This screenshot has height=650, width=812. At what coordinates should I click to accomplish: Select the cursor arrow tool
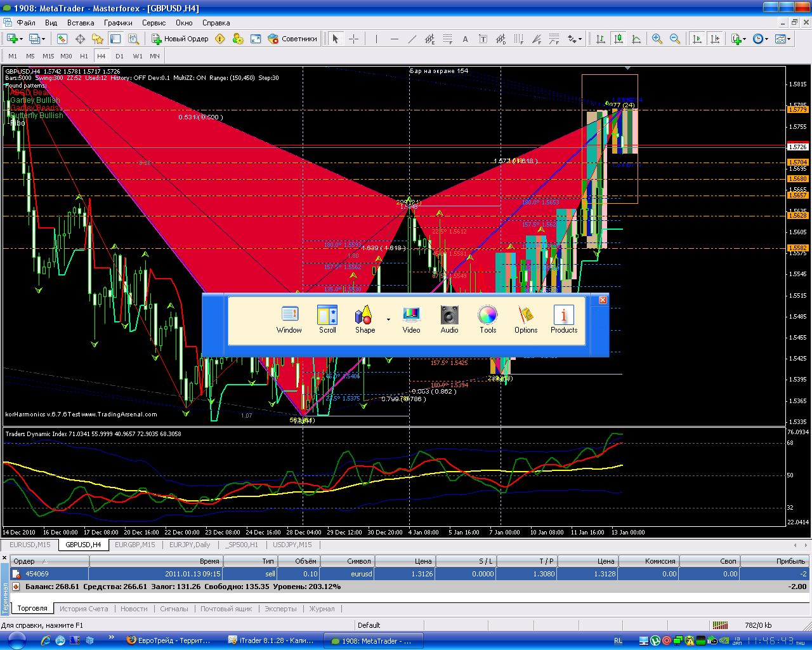coord(336,39)
